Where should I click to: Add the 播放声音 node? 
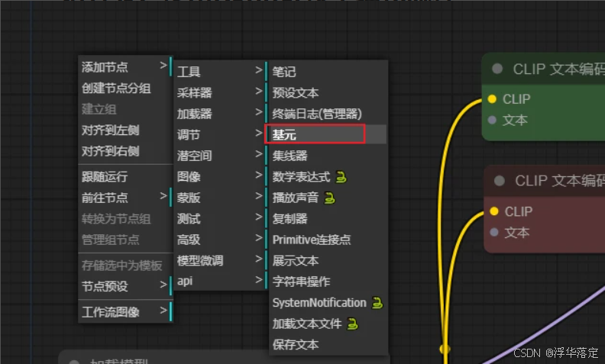(328, 198)
